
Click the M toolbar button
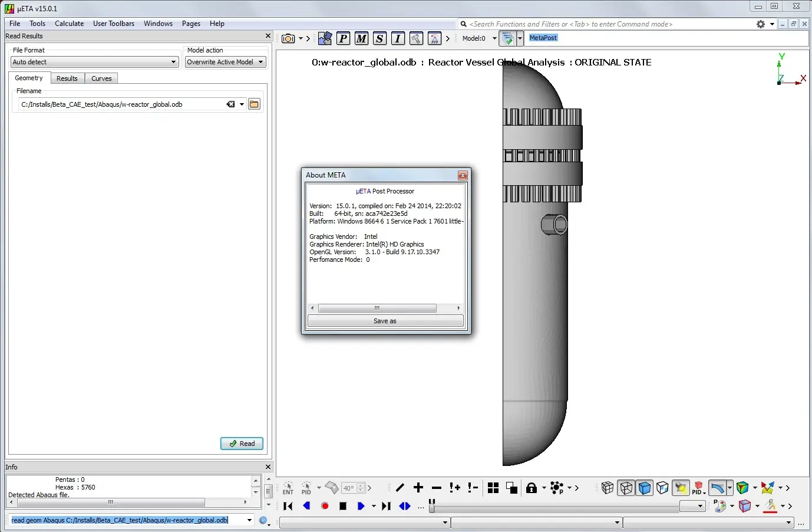pyautogui.click(x=361, y=38)
